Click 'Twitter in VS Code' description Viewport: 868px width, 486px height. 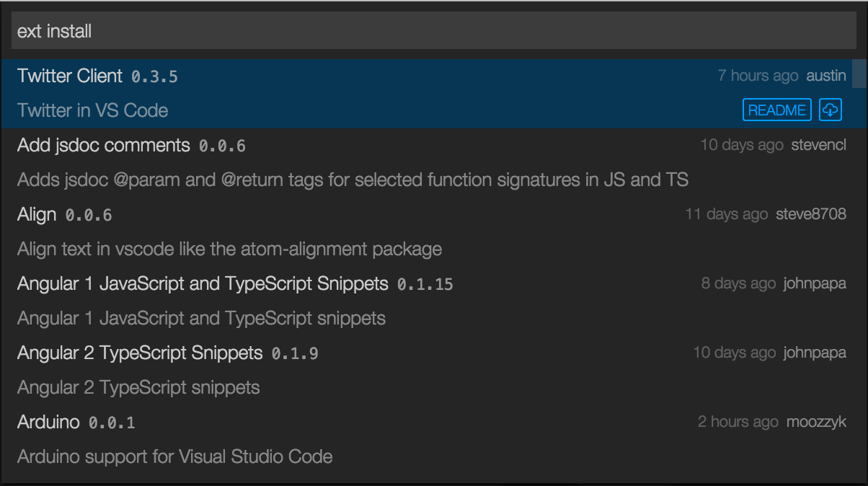coord(92,110)
